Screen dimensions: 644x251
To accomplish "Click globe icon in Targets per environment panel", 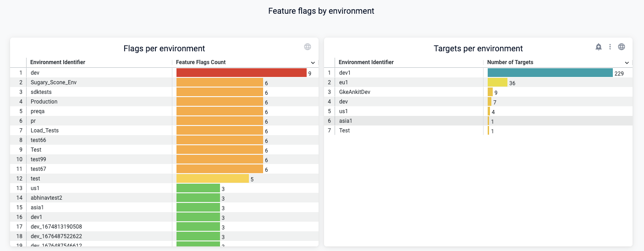I will pyautogui.click(x=622, y=47).
